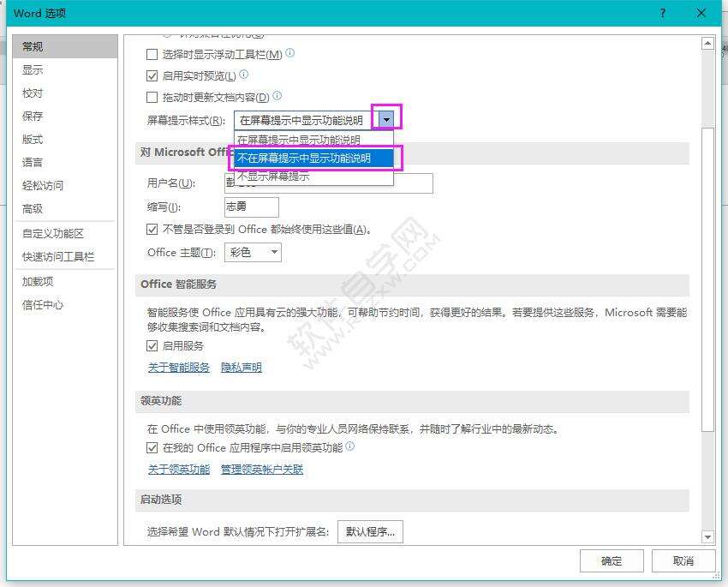728x587 pixels.
Task: Open the 轻松访问 category
Action: (x=65, y=186)
